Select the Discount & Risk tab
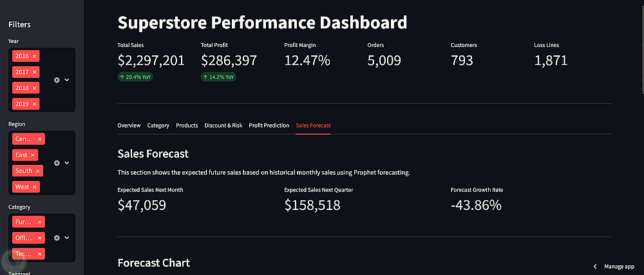 tap(223, 126)
